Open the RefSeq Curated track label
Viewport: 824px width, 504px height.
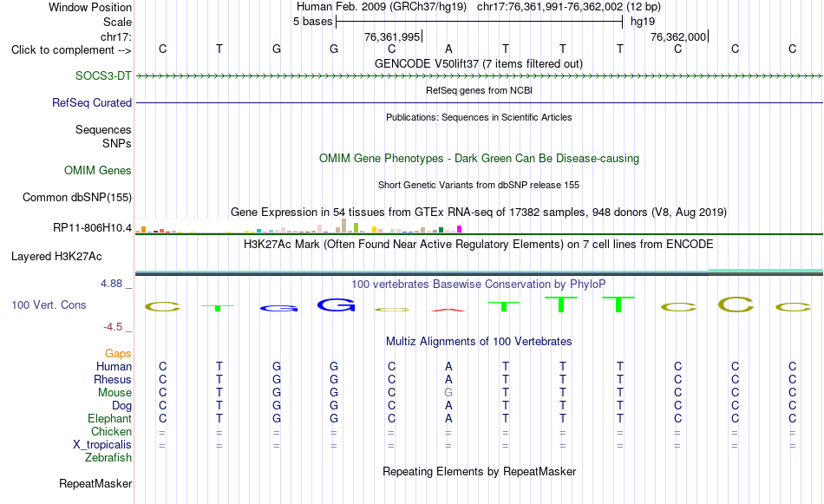(x=92, y=102)
